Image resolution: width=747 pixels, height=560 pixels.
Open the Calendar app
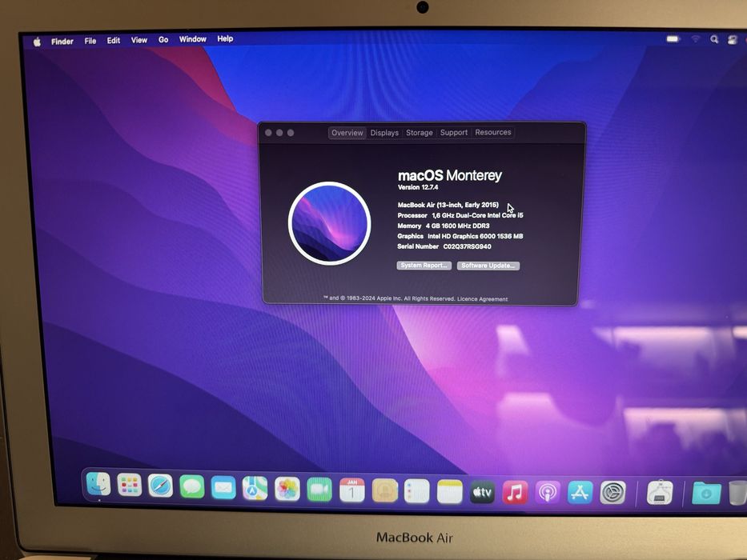pos(351,490)
